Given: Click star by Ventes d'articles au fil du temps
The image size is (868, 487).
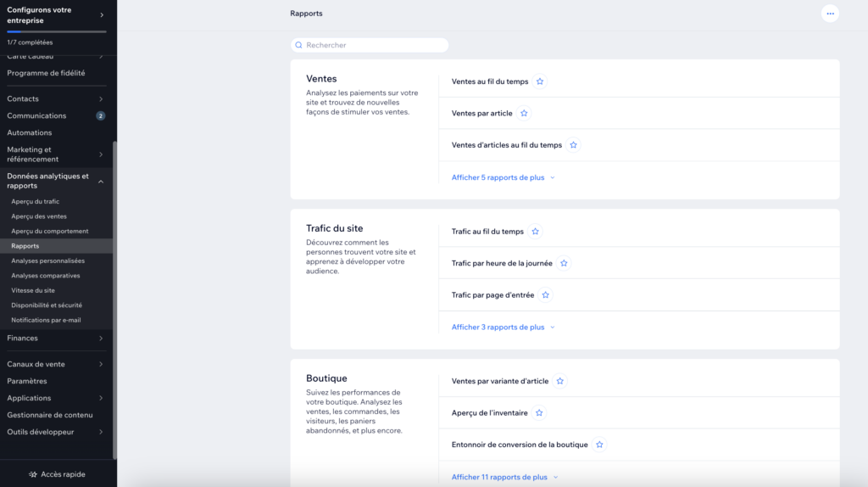Looking at the screenshot, I should pos(573,145).
